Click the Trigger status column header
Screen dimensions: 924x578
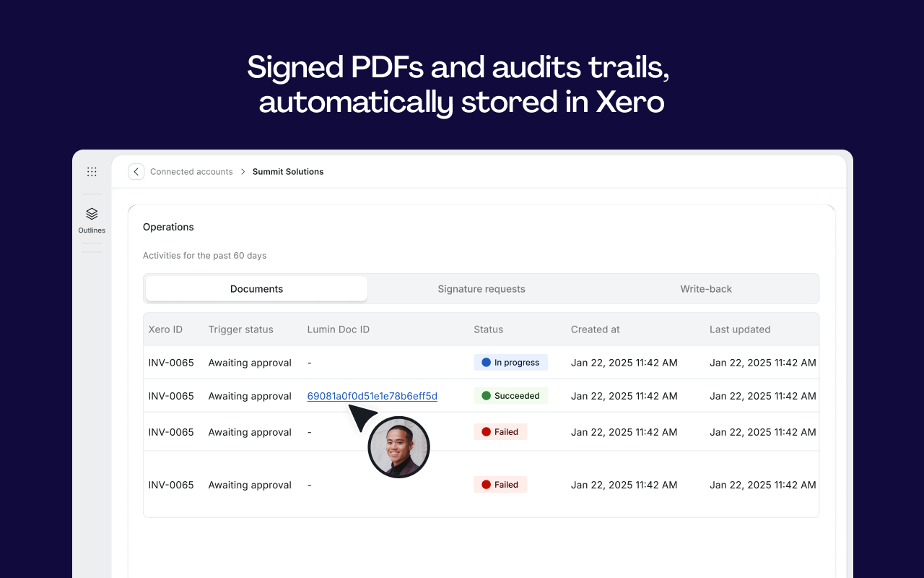tap(241, 329)
